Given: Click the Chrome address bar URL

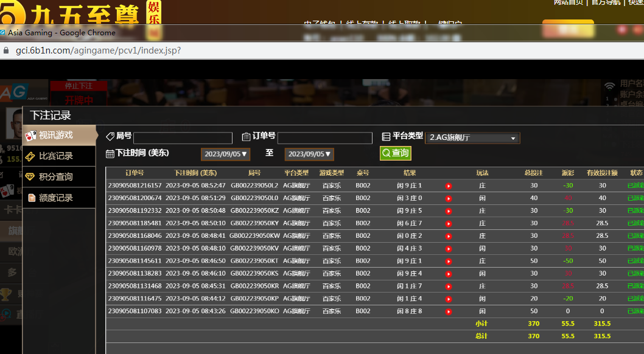Looking at the screenshot, I should 97,50.
